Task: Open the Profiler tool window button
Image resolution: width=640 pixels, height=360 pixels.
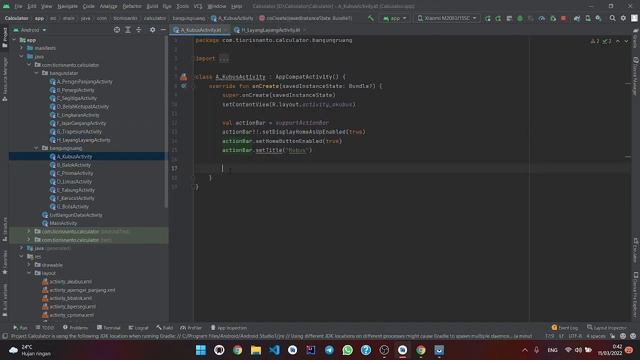Action: (x=191, y=328)
